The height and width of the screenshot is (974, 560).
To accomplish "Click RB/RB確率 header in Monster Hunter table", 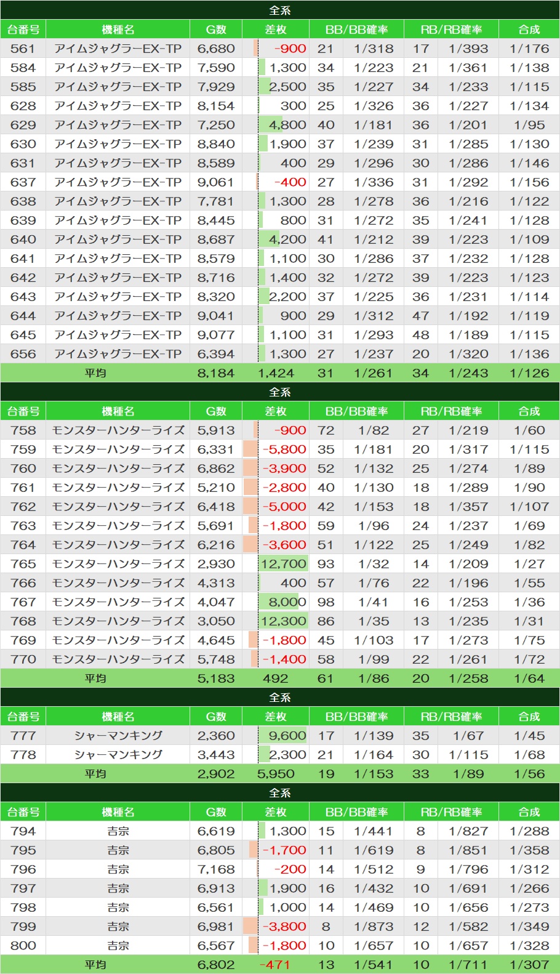I will (x=451, y=411).
